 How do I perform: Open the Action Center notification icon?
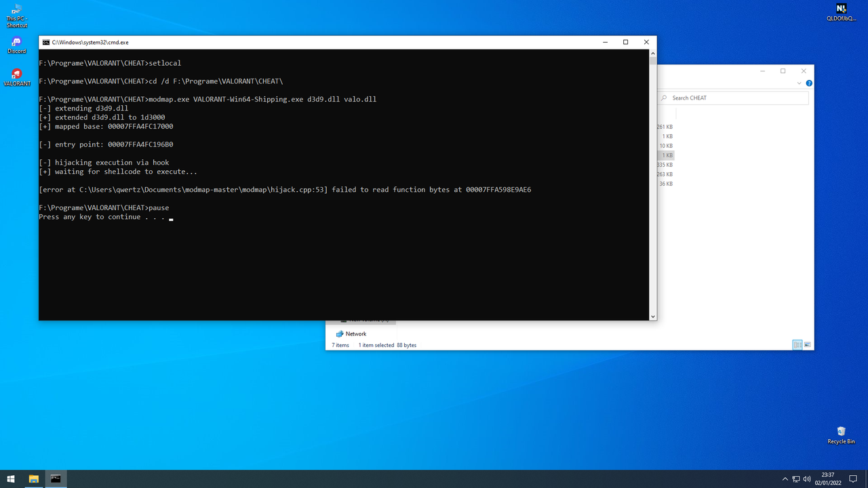853,479
